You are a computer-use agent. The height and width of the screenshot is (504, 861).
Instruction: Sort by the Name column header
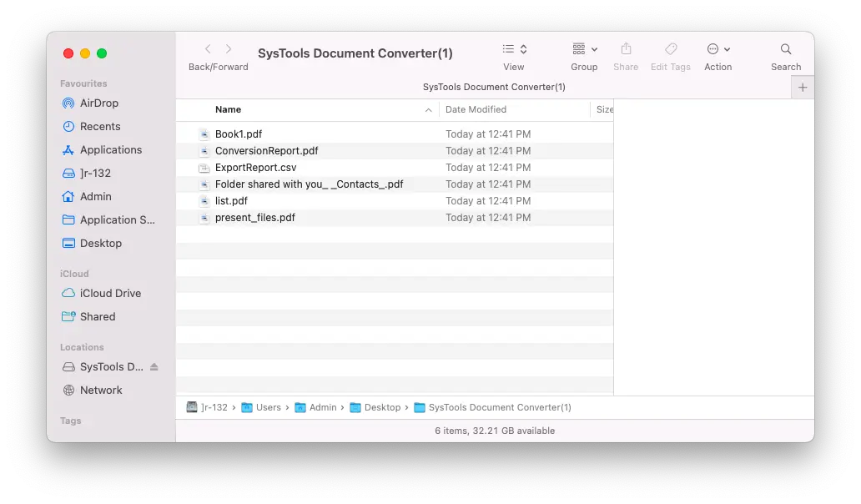[228, 110]
